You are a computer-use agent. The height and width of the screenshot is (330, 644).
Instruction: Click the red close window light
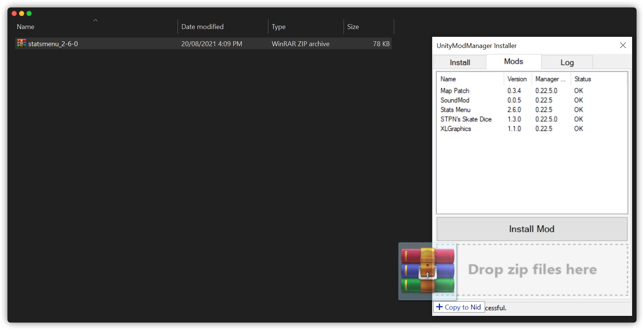coord(14,13)
